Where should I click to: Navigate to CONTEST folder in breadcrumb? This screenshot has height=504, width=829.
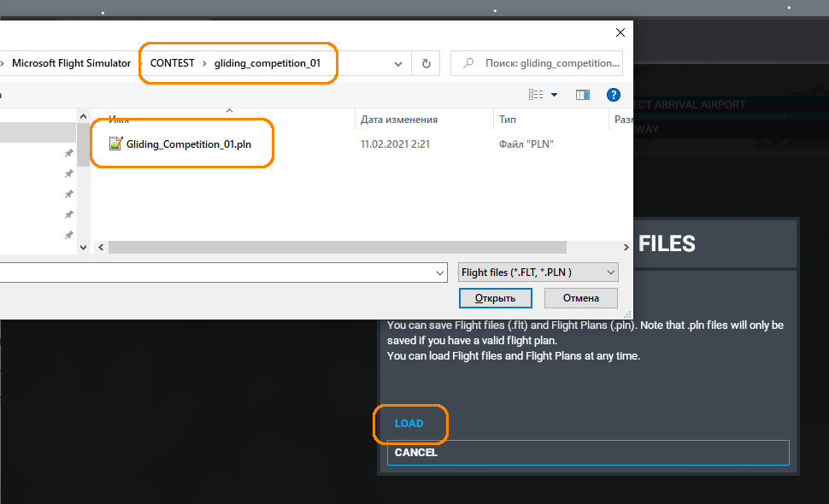[172, 63]
